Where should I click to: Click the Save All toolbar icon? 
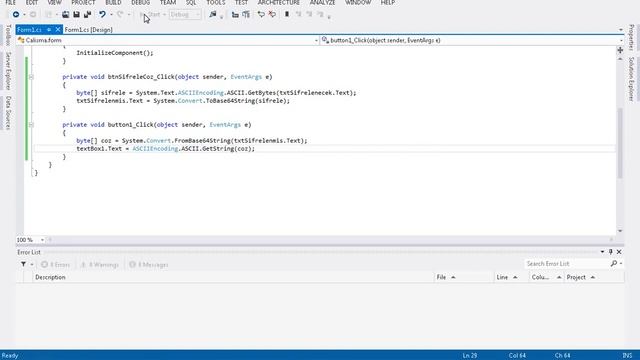pos(87,15)
